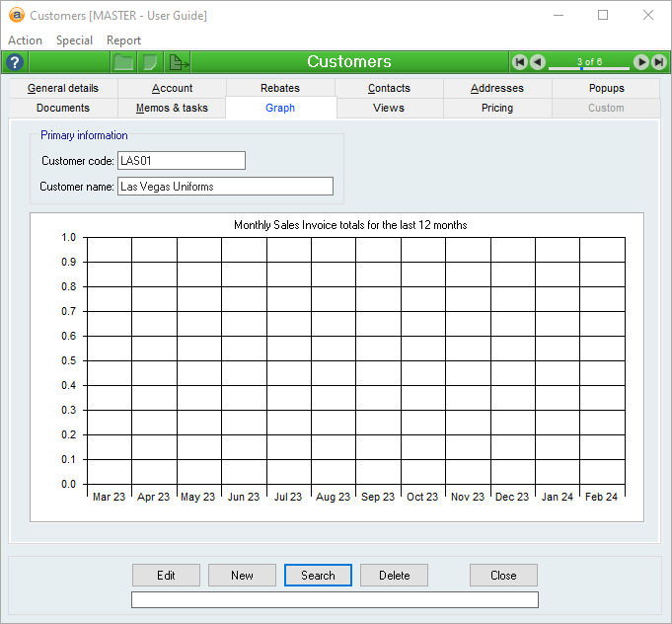This screenshot has width=672, height=624.
Task: Click the help question mark icon
Action: coord(14,62)
